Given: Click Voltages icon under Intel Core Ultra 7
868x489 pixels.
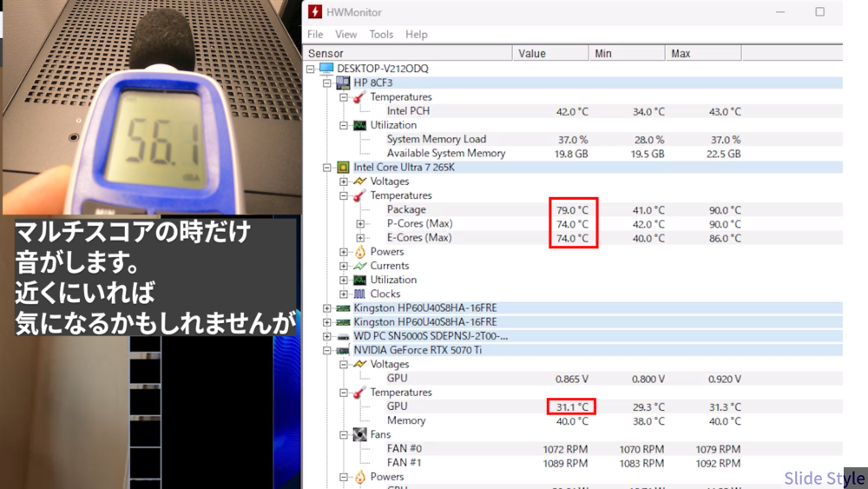Looking at the screenshot, I should coord(360,181).
